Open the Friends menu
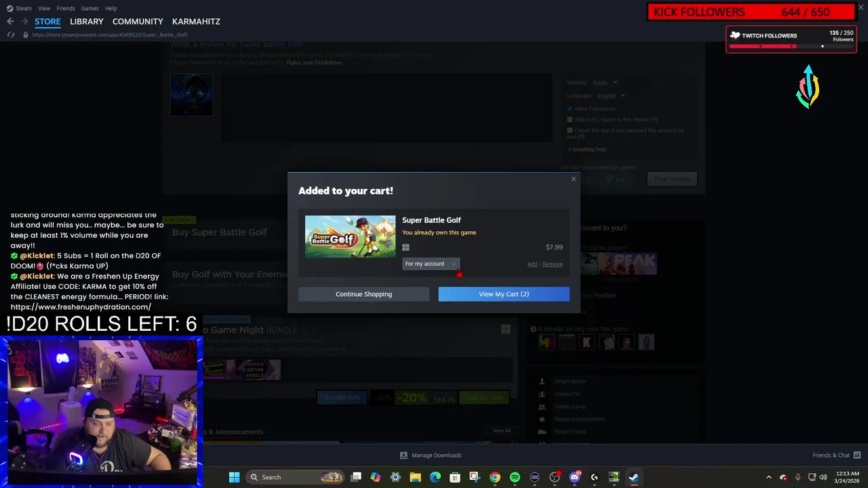The height and width of the screenshot is (488, 868). [66, 8]
